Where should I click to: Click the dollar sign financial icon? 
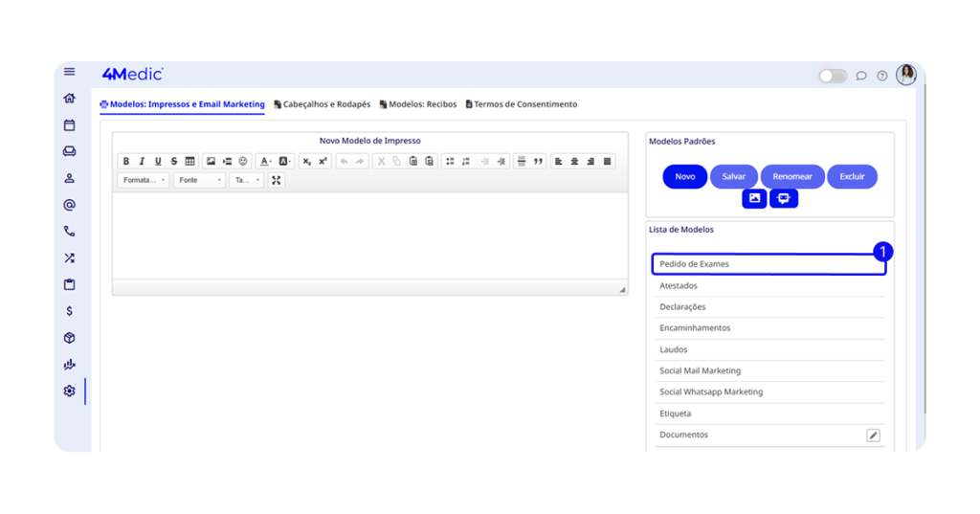point(69,311)
